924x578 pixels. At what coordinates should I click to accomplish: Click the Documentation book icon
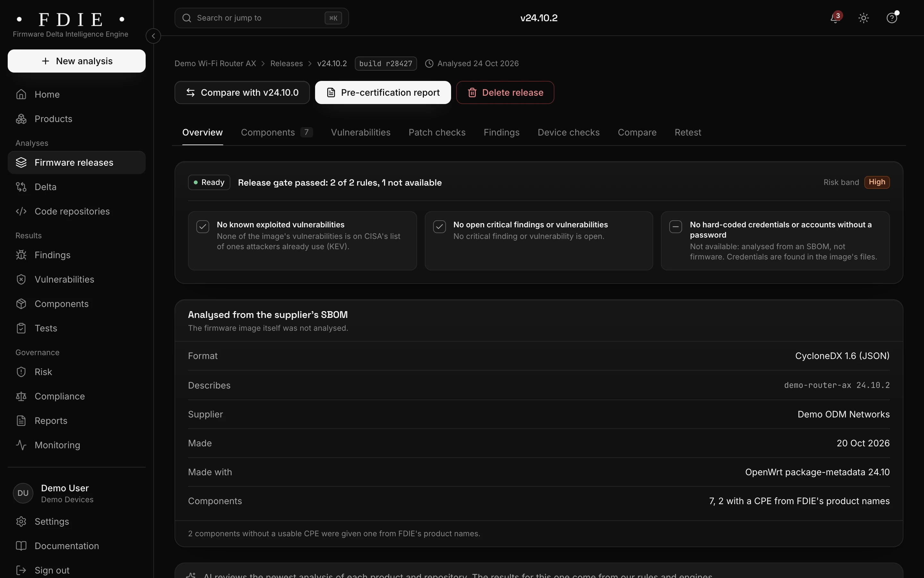(x=21, y=546)
